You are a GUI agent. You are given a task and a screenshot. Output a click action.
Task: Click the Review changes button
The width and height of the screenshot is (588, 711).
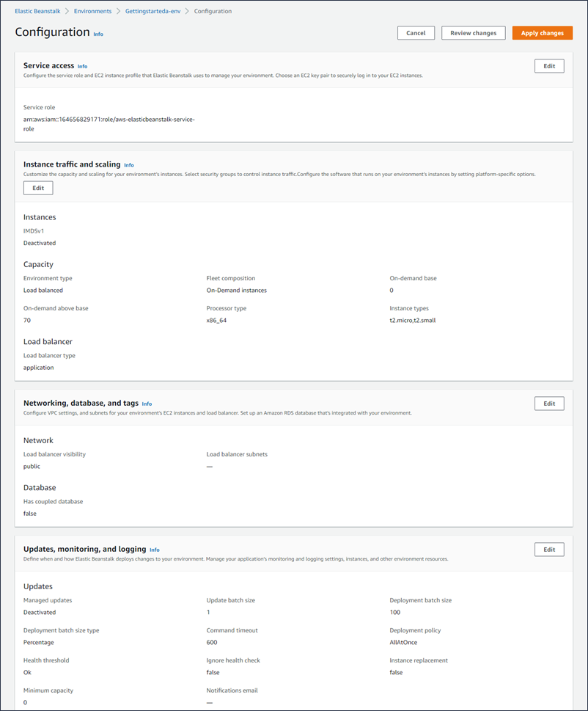(473, 33)
